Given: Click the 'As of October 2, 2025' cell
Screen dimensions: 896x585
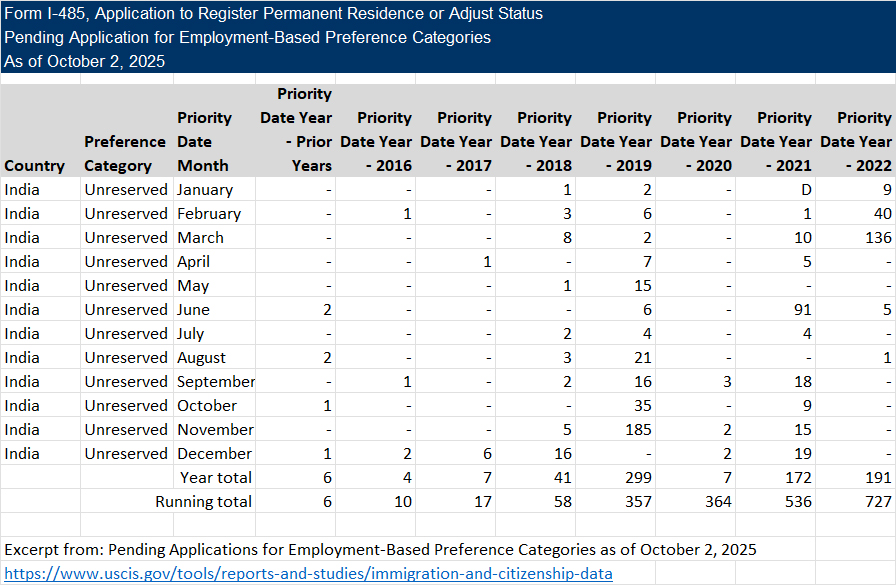Looking at the screenshot, I should [x=84, y=61].
